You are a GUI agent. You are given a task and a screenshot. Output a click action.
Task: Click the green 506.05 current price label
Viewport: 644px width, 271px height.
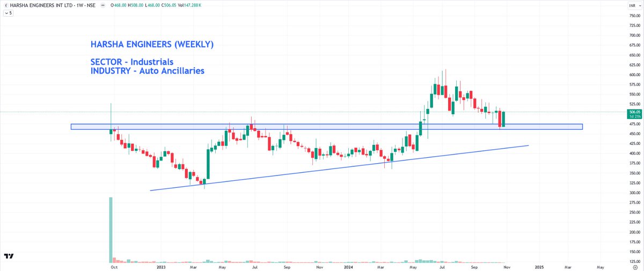pyautogui.click(x=634, y=114)
